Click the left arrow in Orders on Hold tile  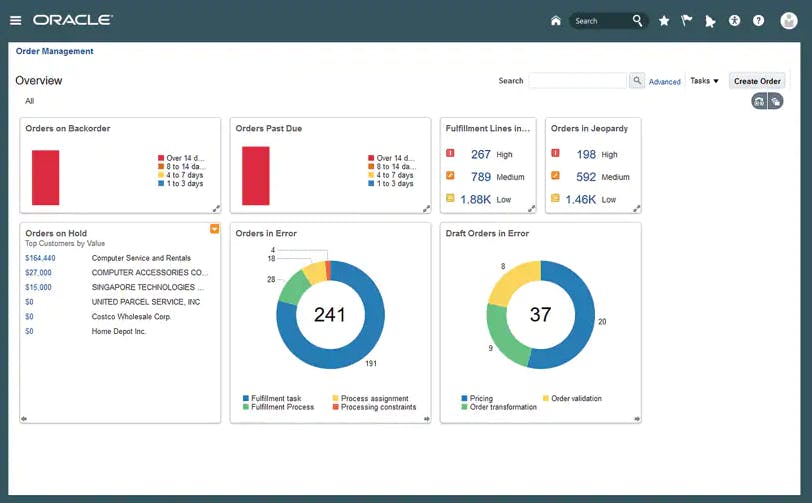[x=24, y=419]
